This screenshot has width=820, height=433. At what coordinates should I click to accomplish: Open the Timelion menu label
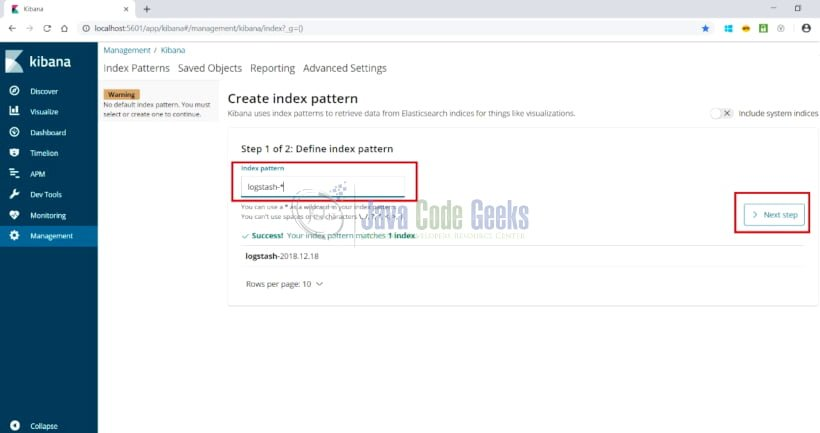(44, 153)
